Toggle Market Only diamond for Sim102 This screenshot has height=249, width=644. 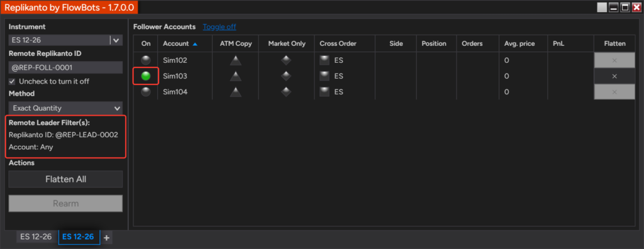[286, 60]
